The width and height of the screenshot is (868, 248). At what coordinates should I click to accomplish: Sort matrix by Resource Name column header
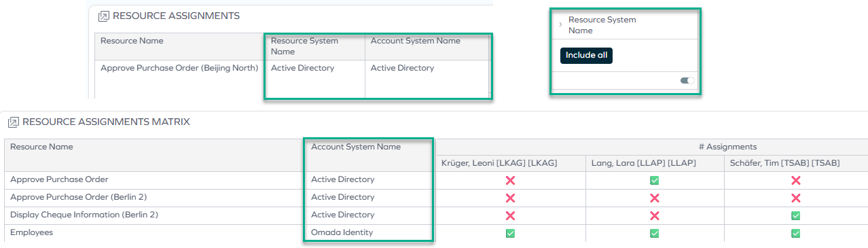pos(41,147)
